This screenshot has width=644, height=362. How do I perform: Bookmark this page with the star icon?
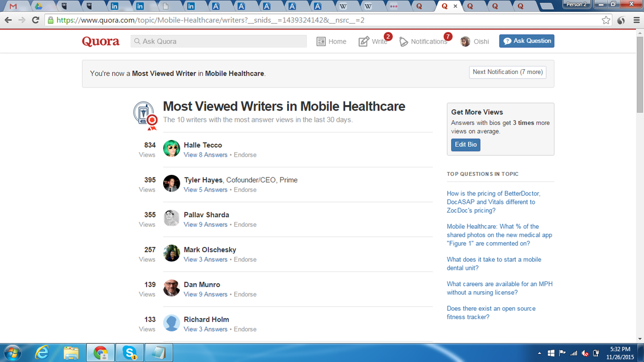(x=606, y=20)
